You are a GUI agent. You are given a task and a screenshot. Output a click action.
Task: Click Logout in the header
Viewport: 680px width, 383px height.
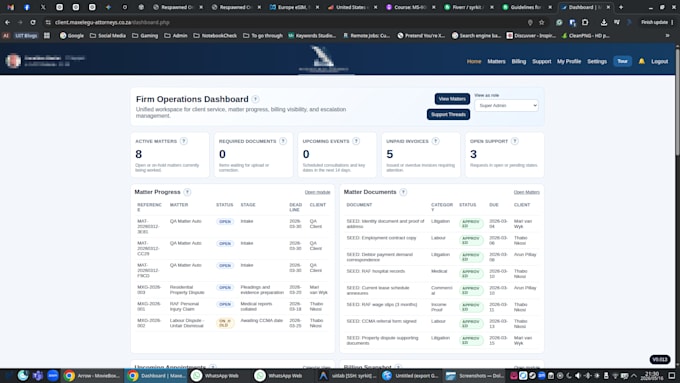pyautogui.click(x=659, y=62)
